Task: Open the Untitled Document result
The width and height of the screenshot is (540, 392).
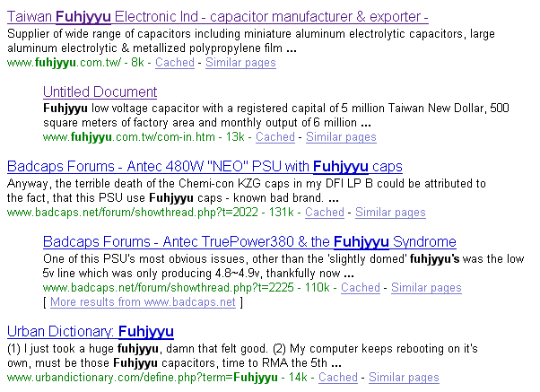Action: pos(100,92)
